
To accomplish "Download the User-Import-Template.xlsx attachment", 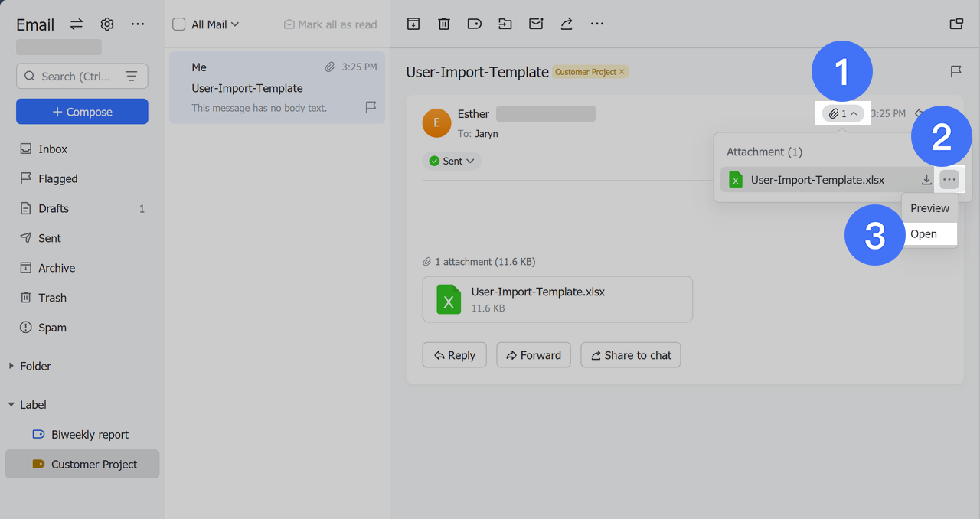I will point(926,180).
